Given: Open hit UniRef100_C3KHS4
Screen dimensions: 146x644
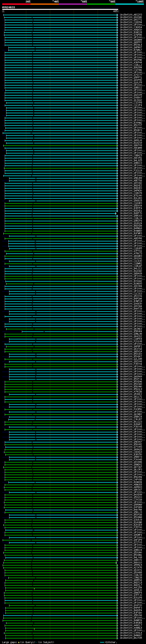Looking at the screenshot, I should (131, 27).
